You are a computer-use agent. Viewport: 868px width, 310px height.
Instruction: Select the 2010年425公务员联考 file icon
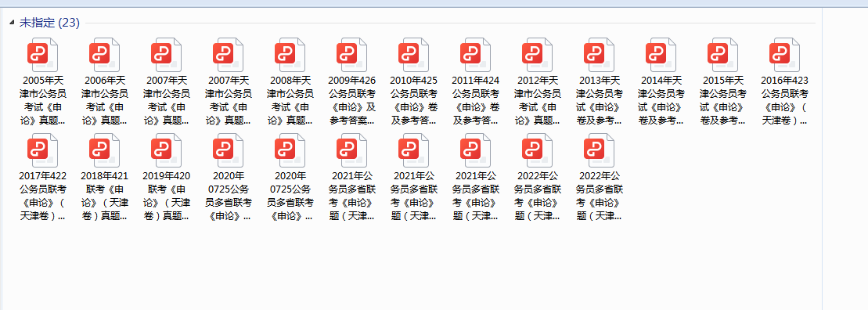click(413, 54)
